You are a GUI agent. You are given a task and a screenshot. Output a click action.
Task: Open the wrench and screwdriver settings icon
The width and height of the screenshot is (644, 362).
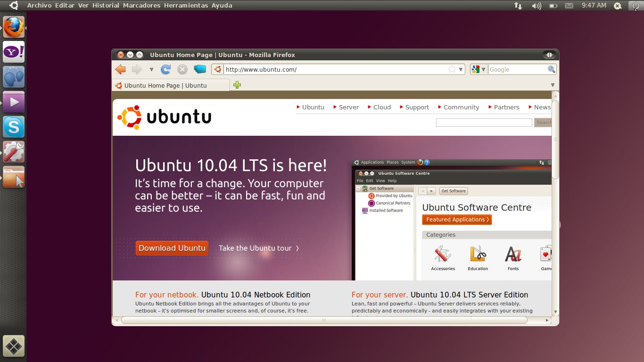14,152
